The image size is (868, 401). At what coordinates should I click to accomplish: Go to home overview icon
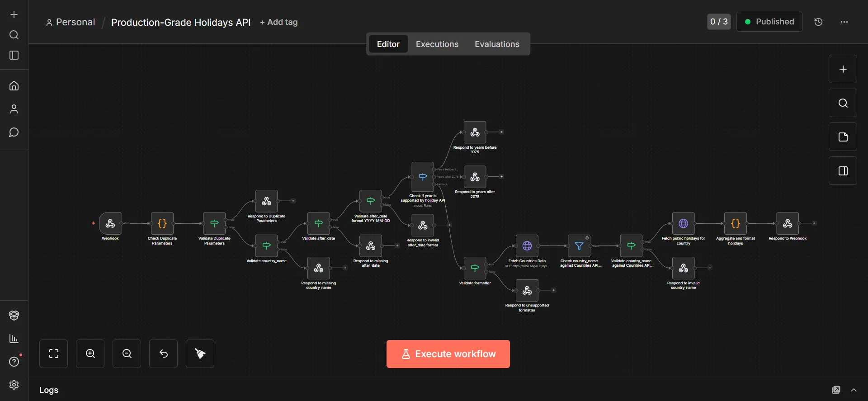pos(14,85)
